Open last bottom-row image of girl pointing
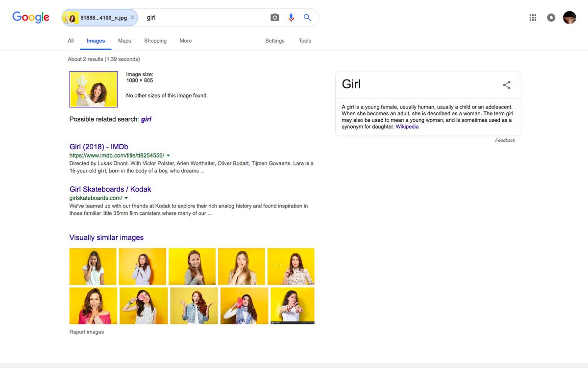The image size is (588, 368). (293, 306)
